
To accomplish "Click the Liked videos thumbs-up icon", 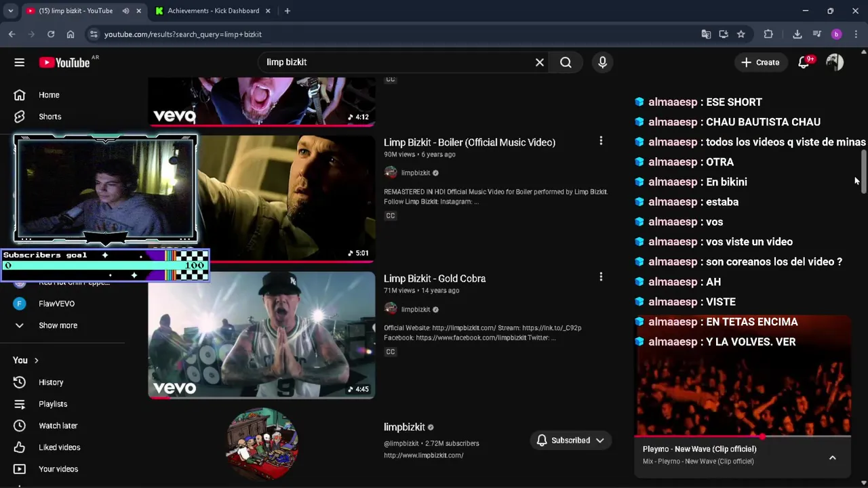I will pos(20,447).
